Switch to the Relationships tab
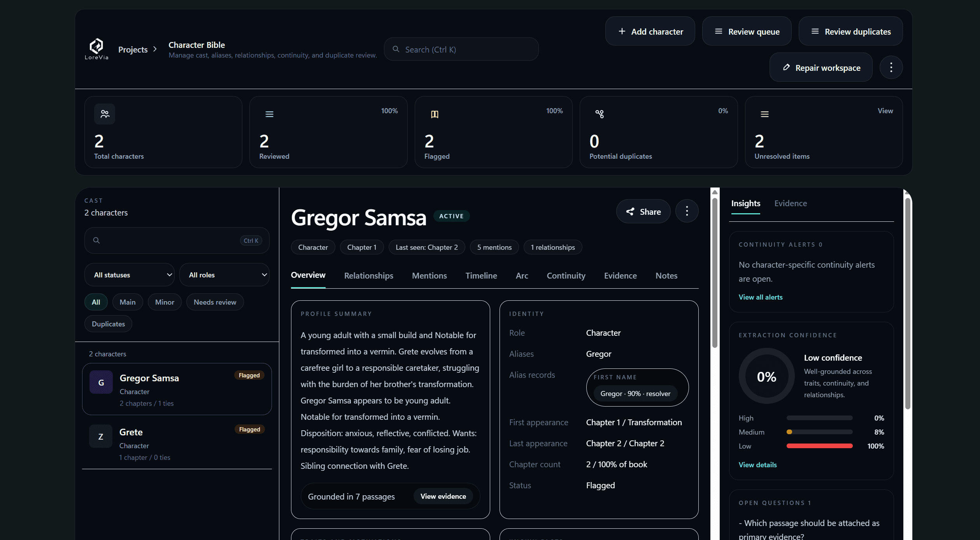 click(x=368, y=275)
